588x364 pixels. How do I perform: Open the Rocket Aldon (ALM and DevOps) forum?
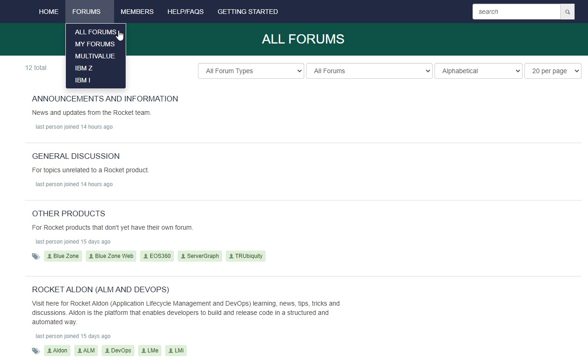101,289
